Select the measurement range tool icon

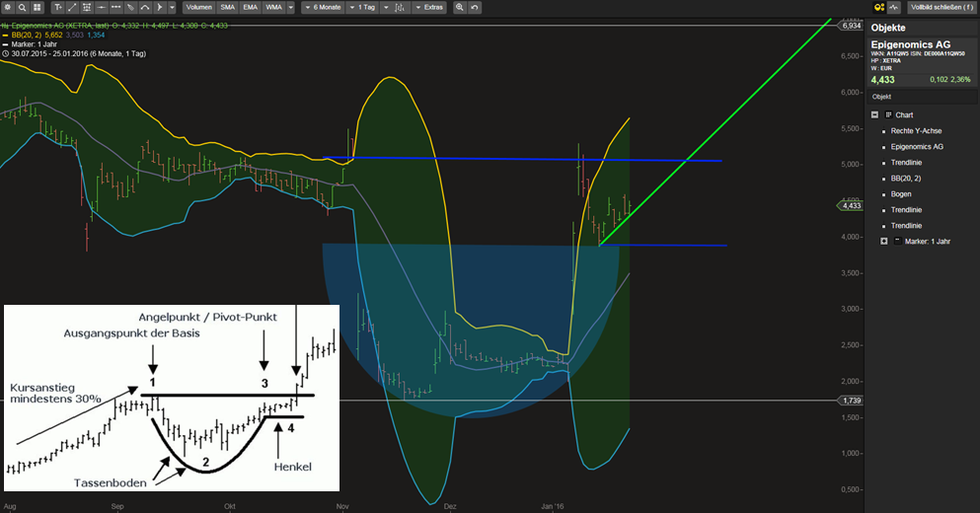click(x=87, y=8)
